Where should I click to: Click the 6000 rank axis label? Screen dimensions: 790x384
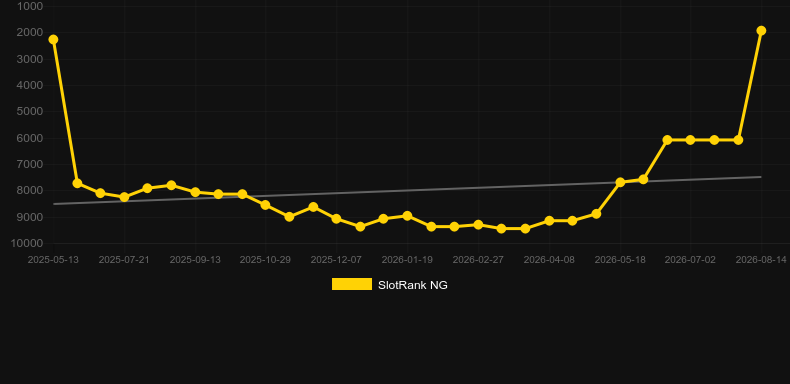(x=30, y=138)
